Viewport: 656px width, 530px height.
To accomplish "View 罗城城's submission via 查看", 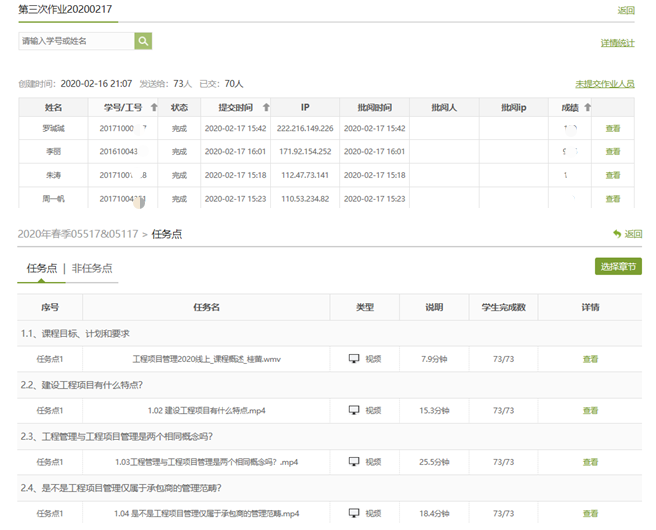I will click(x=613, y=128).
